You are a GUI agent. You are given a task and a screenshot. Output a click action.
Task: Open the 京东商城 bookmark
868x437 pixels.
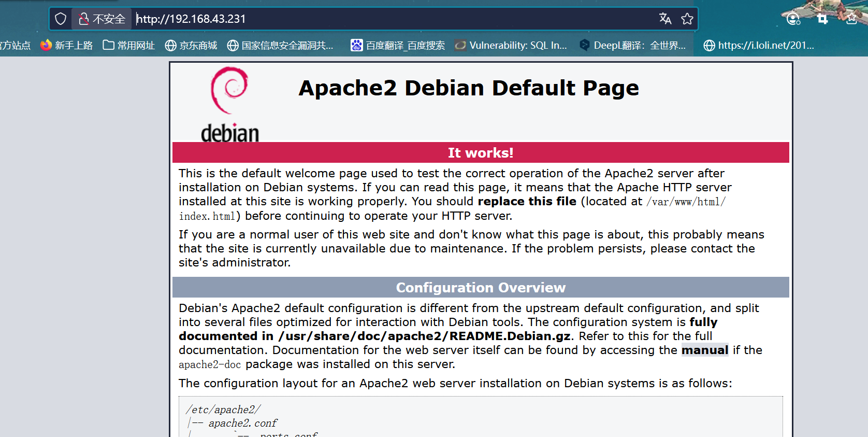(x=191, y=46)
